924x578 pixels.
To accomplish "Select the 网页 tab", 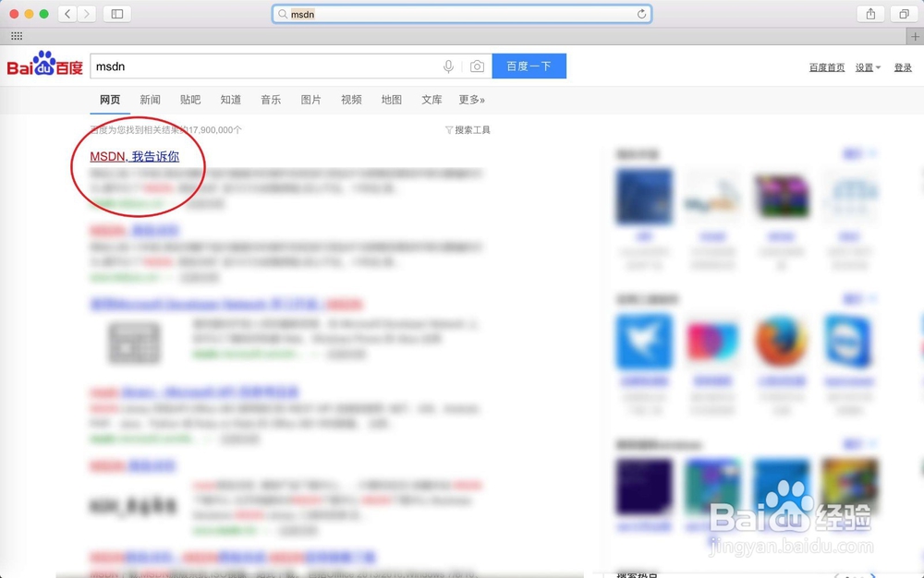I will (x=110, y=100).
